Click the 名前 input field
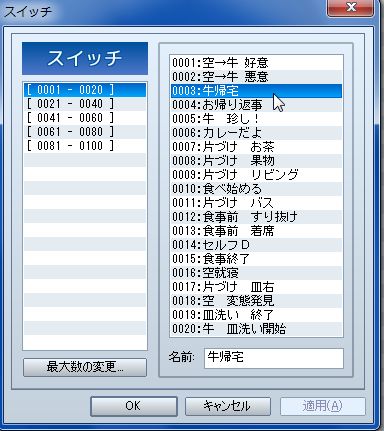Image resolution: width=384 pixels, height=431 pixels. pos(274,358)
